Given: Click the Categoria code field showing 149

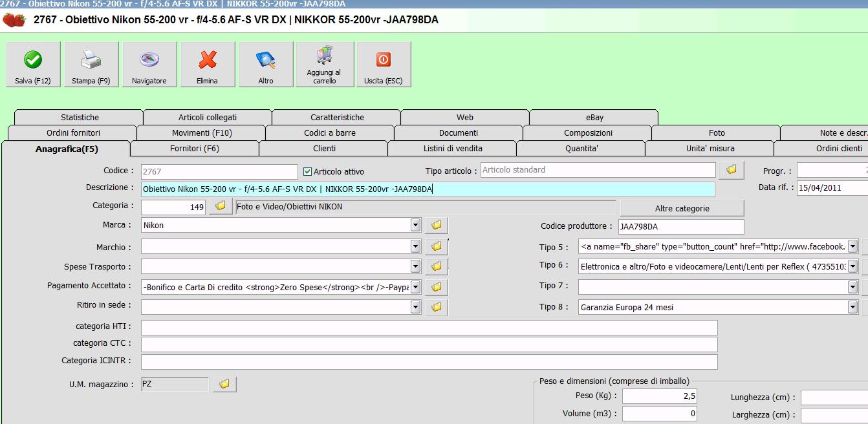Looking at the screenshot, I should pyautogui.click(x=173, y=207).
